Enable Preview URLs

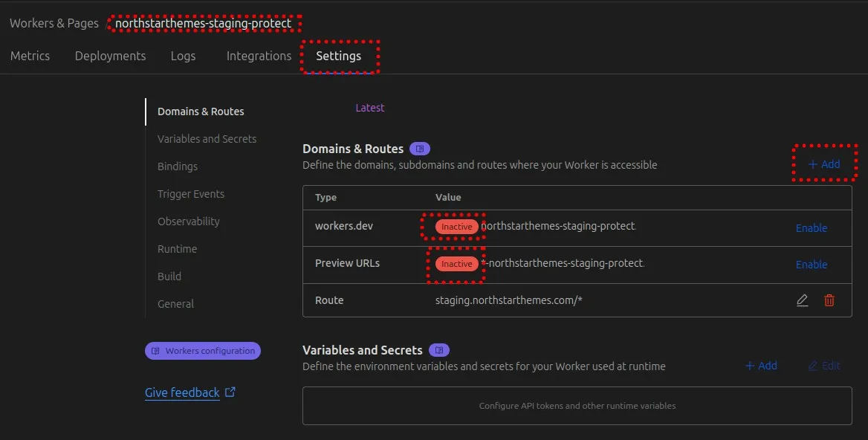tap(812, 265)
